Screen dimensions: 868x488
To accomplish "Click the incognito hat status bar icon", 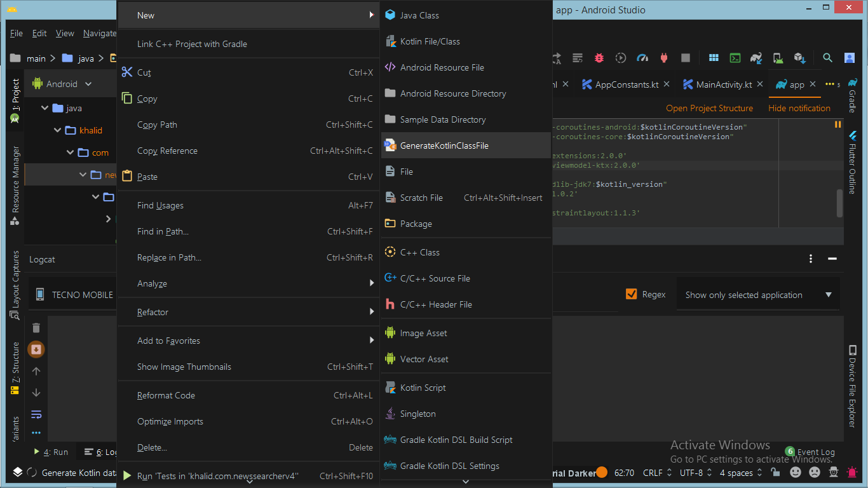I will tap(833, 473).
